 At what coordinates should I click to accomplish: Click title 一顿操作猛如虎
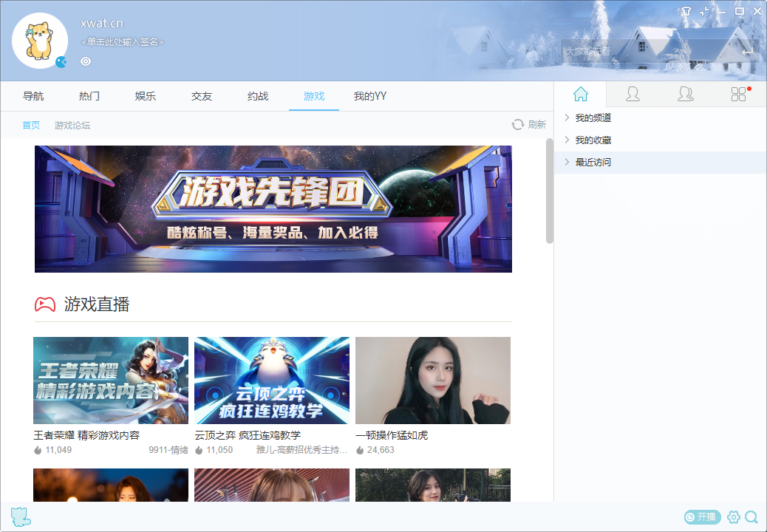click(x=392, y=435)
